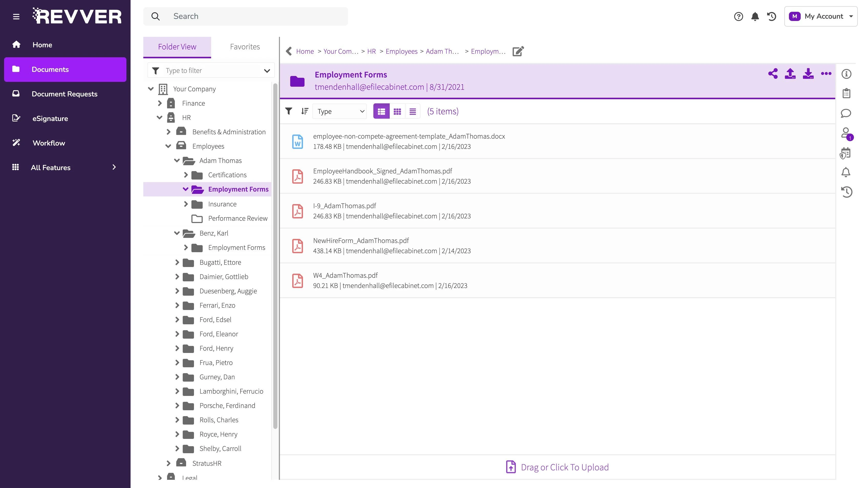Image resolution: width=868 pixels, height=488 pixels.
Task: Switch to grid thumbnail view
Action: 397,112
